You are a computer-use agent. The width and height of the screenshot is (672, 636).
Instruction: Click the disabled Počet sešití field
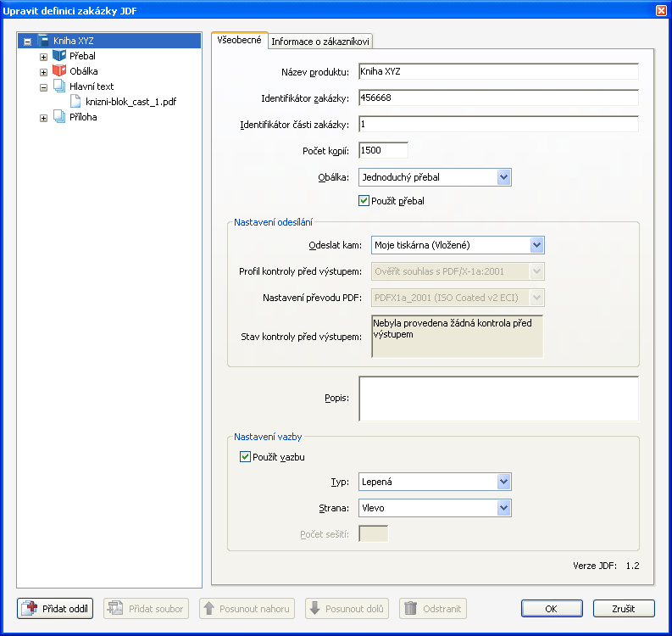coord(373,534)
